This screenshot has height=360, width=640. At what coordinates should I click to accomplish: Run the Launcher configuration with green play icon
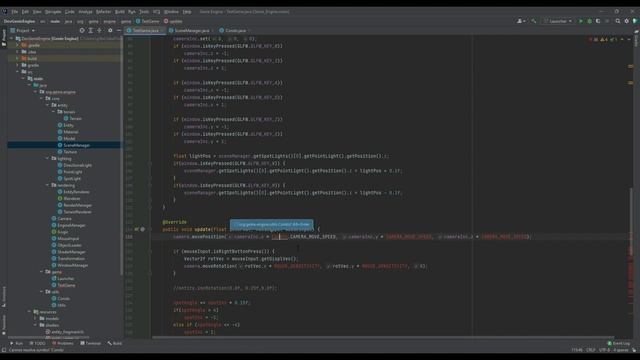point(581,21)
